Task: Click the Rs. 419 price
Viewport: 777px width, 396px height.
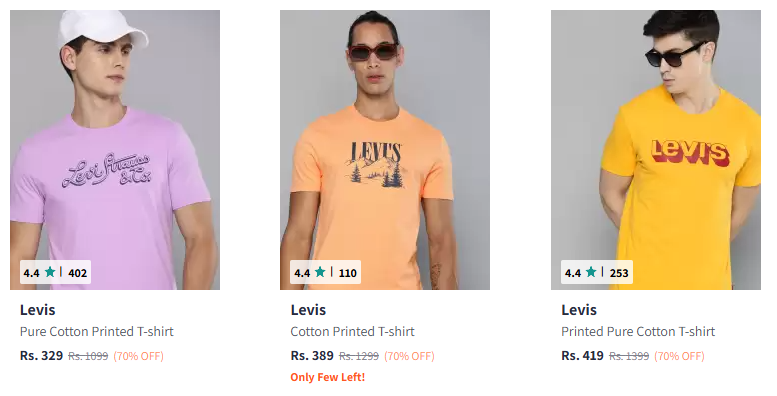Action: pos(583,356)
